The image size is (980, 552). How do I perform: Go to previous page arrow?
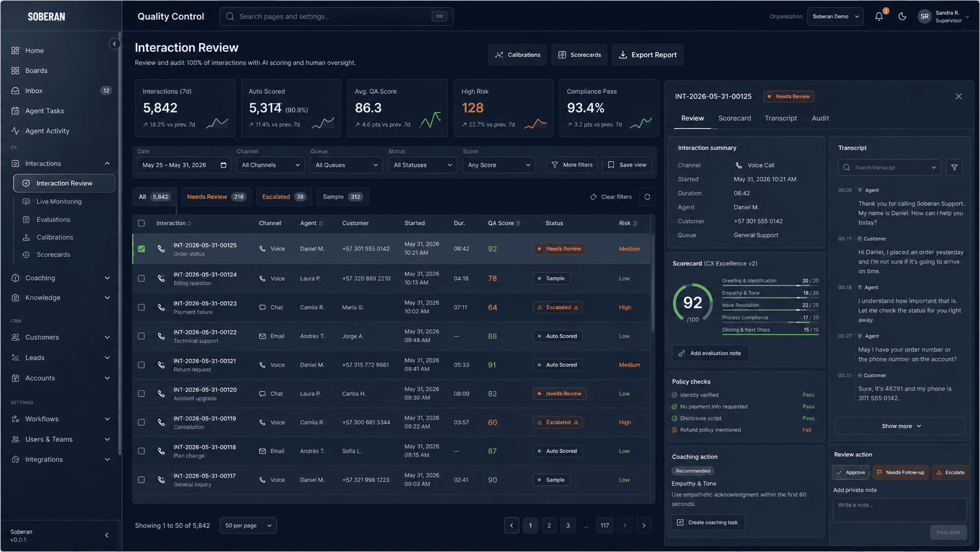click(x=512, y=526)
